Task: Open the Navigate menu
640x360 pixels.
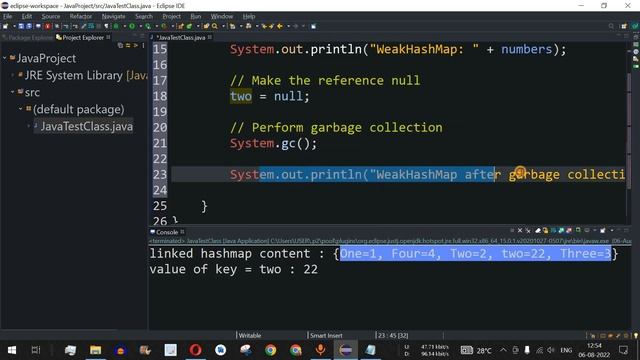Action: (x=113, y=16)
